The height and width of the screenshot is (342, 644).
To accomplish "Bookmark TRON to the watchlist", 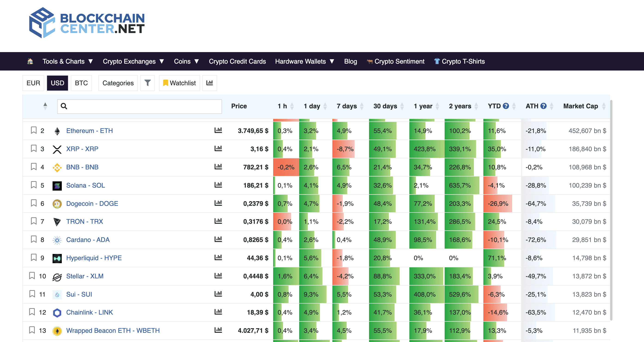I will pyautogui.click(x=33, y=221).
